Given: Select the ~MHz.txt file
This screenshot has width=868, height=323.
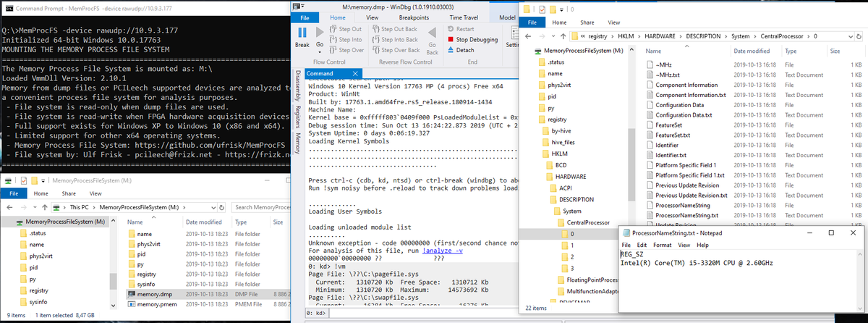Looking at the screenshot, I should (666, 75).
